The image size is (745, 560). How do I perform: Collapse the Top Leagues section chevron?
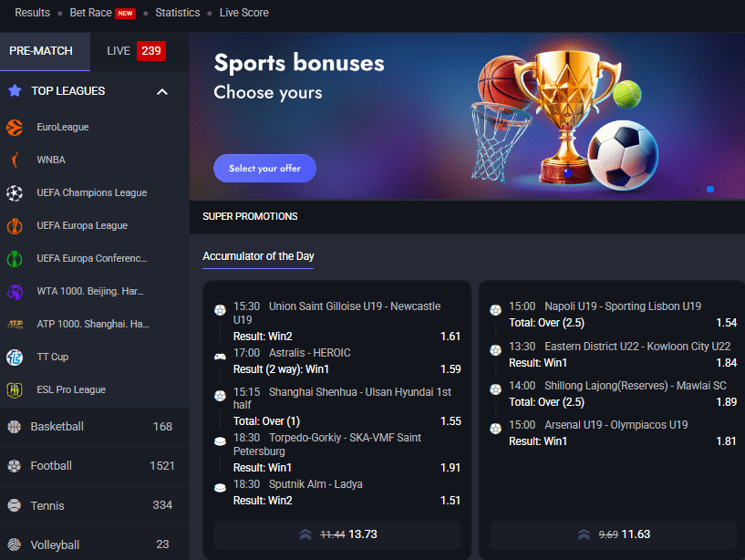(x=162, y=92)
